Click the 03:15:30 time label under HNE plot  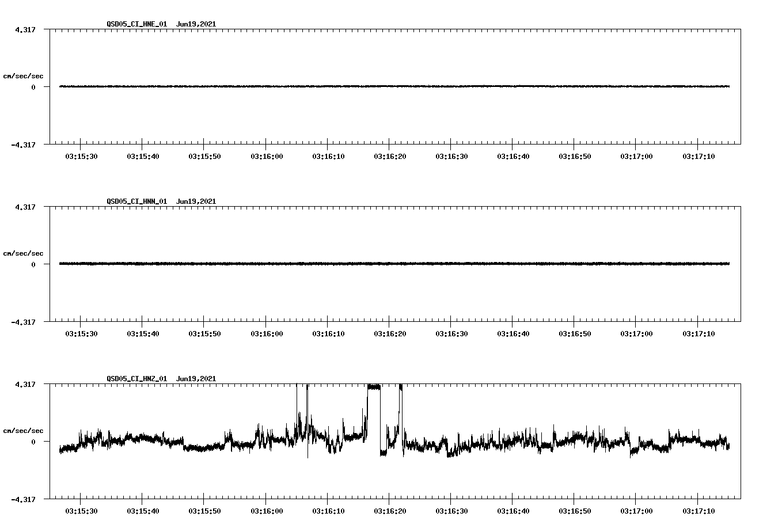(x=81, y=156)
